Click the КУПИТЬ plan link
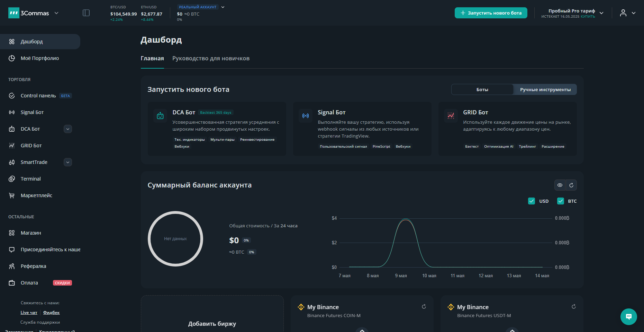The width and height of the screenshot is (644, 332). click(588, 17)
